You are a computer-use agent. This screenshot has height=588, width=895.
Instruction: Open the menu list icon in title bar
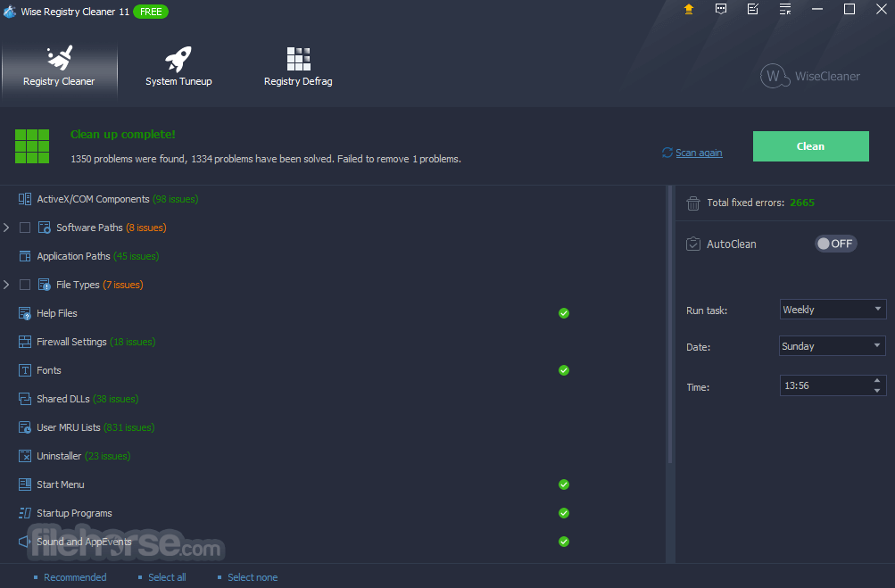785,9
